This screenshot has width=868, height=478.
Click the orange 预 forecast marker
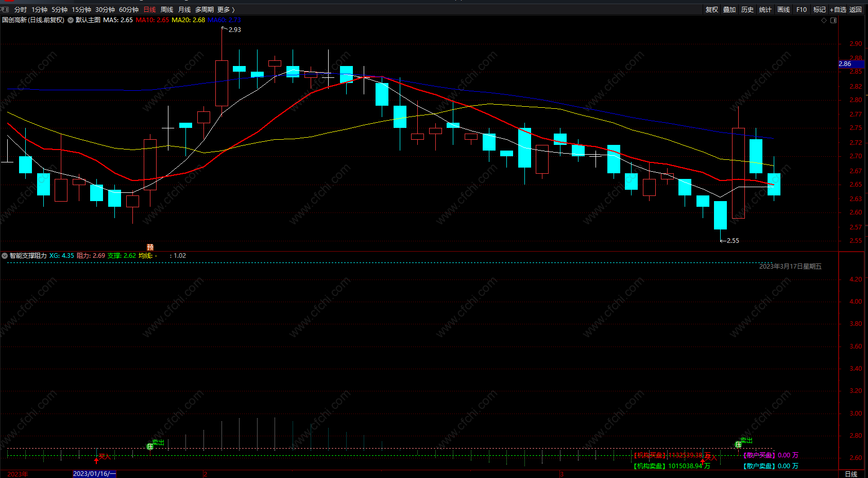coord(150,248)
